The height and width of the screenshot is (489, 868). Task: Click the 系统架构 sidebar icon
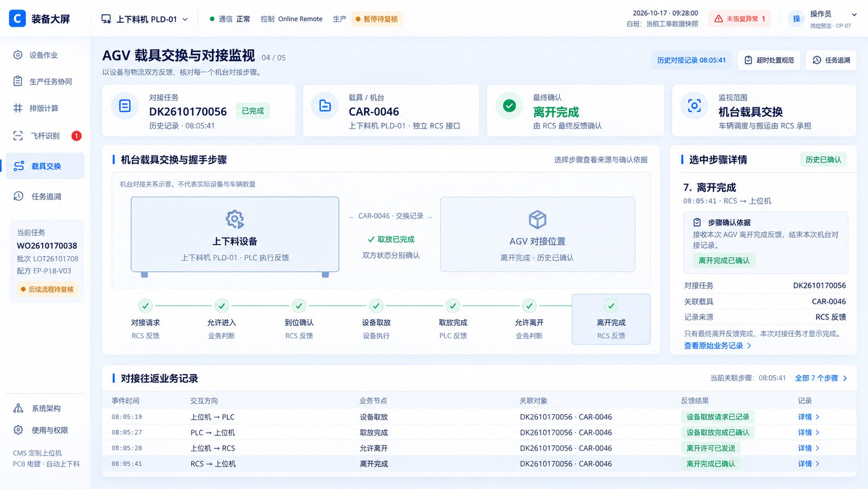point(18,408)
